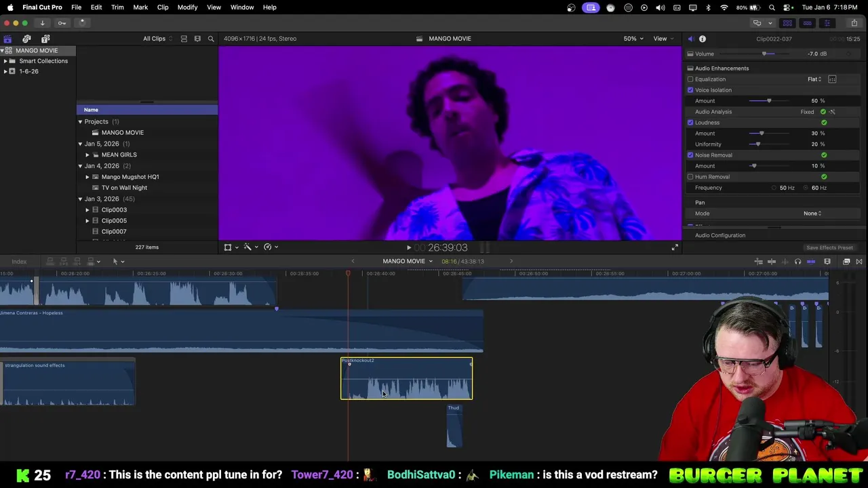868x488 pixels.
Task: Adjust the Loudness Uniformity slider
Action: (x=757, y=144)
